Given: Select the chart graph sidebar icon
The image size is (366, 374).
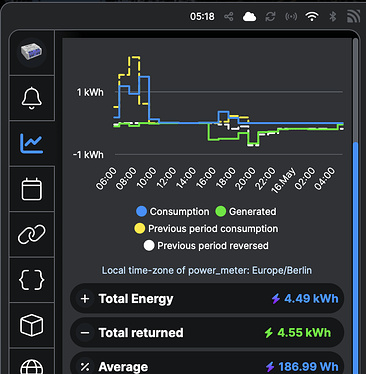Looking at the screenshot, I should pyautogui.click(x=32, y=143).
